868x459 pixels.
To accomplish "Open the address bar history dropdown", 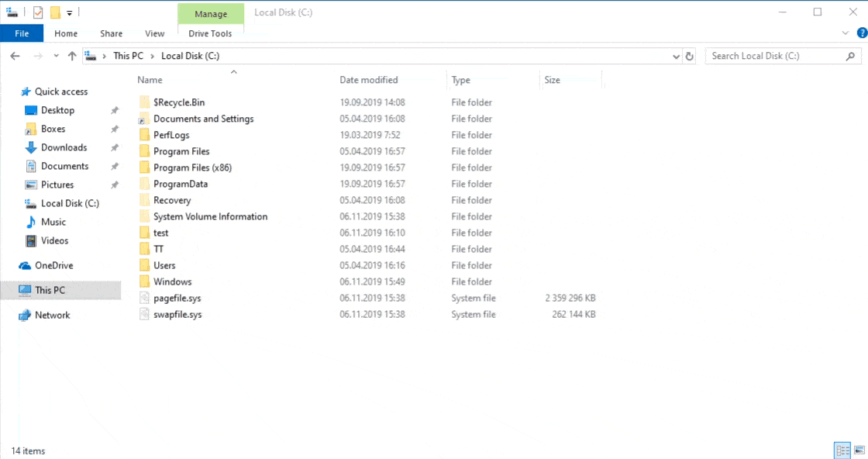I will [x=676, y=56].
